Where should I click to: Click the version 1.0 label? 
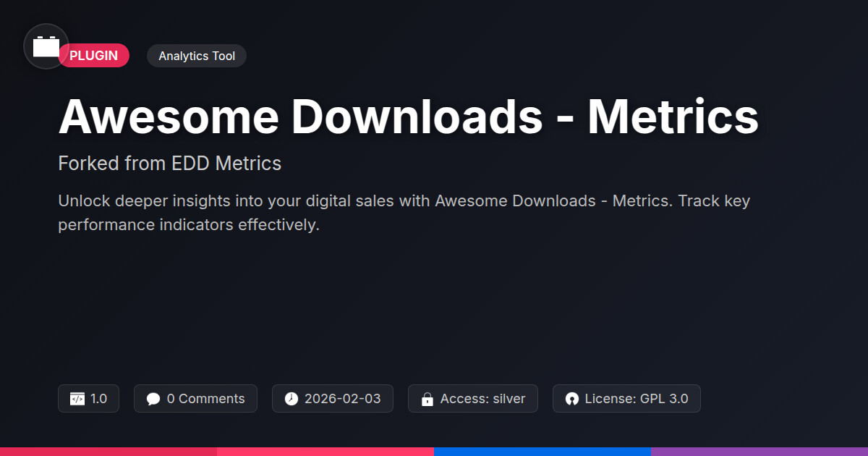click(98, 399)
